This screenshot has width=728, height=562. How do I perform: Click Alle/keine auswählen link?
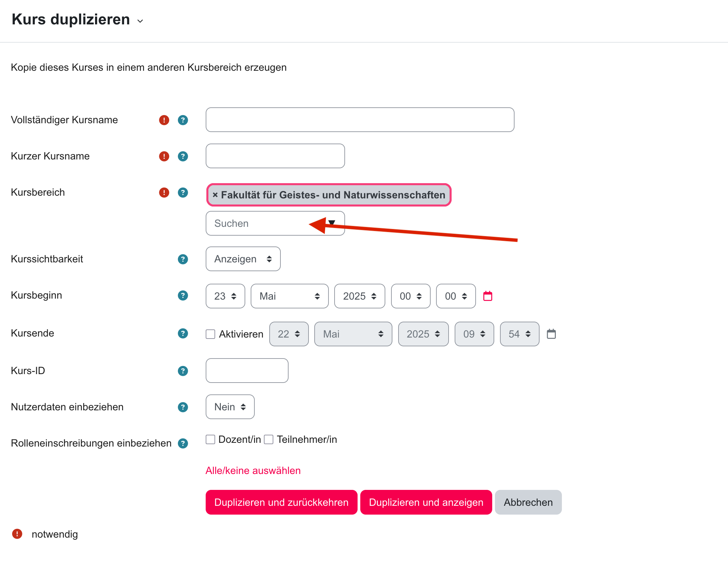[x=253, y=471]
